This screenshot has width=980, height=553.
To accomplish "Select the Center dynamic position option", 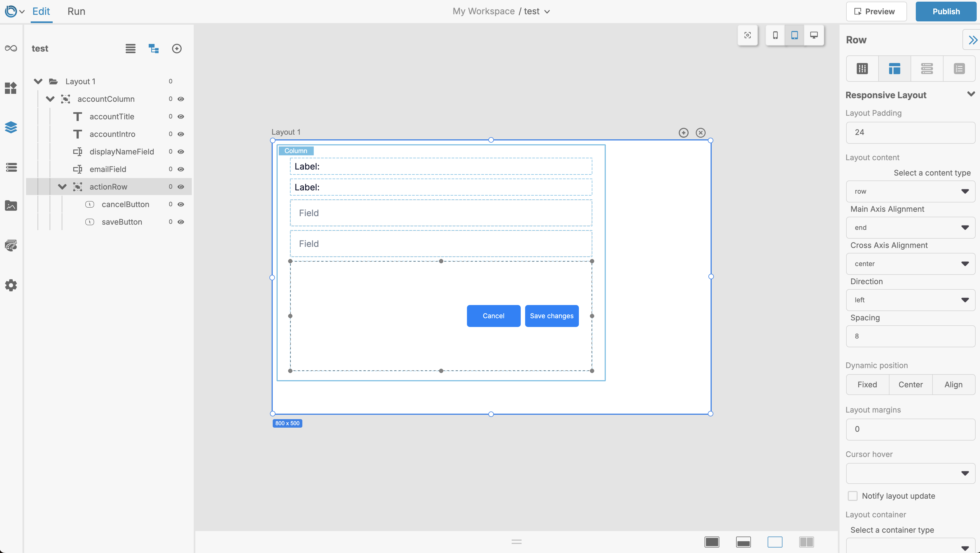I will [910, 385].
